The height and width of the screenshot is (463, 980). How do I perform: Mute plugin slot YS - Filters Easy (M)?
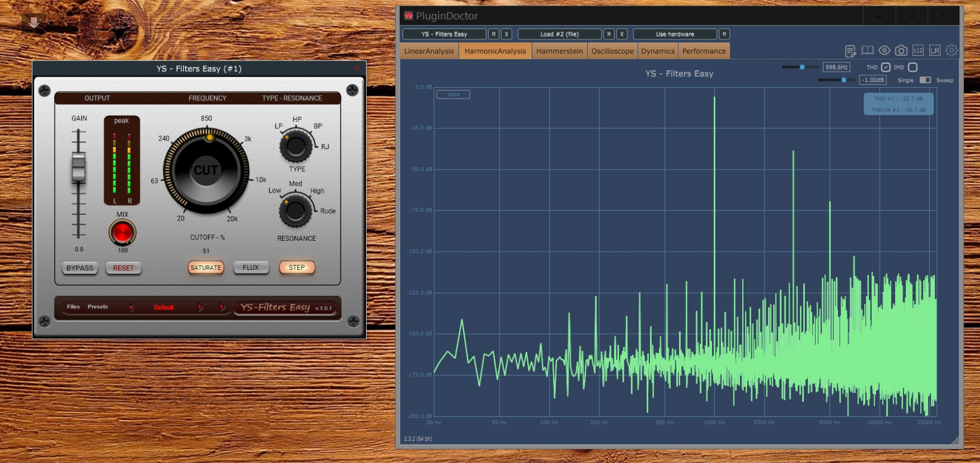point(494,34)
